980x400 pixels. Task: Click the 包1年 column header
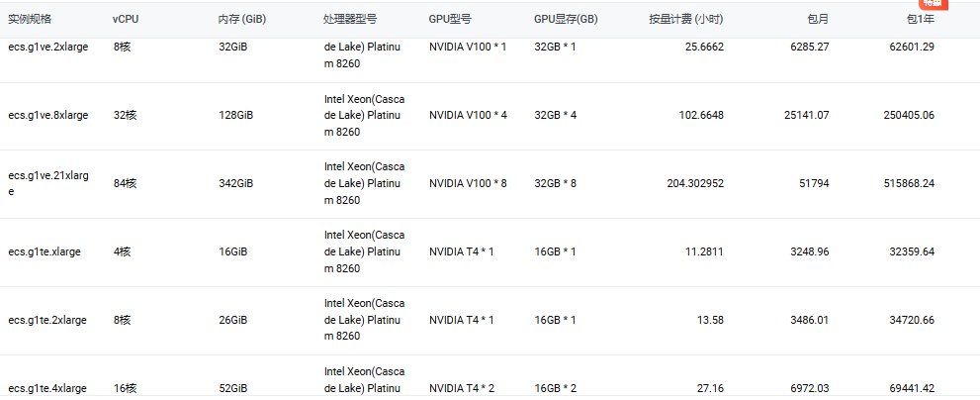coord(921,19)
